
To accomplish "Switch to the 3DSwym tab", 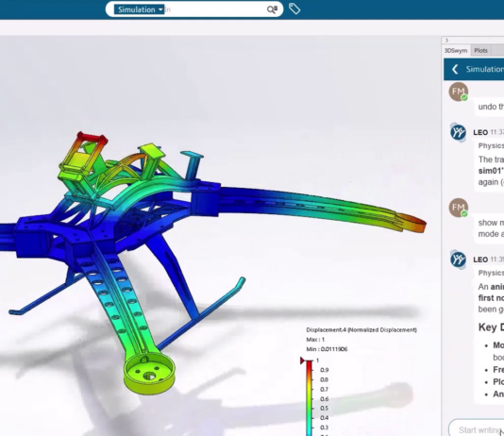I will pyautogui.click(x=456, y=50).
